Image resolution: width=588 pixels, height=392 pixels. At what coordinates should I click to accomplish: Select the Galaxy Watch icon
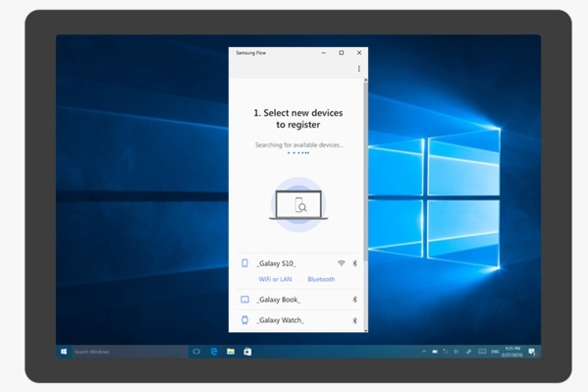[x=244, y=320]
